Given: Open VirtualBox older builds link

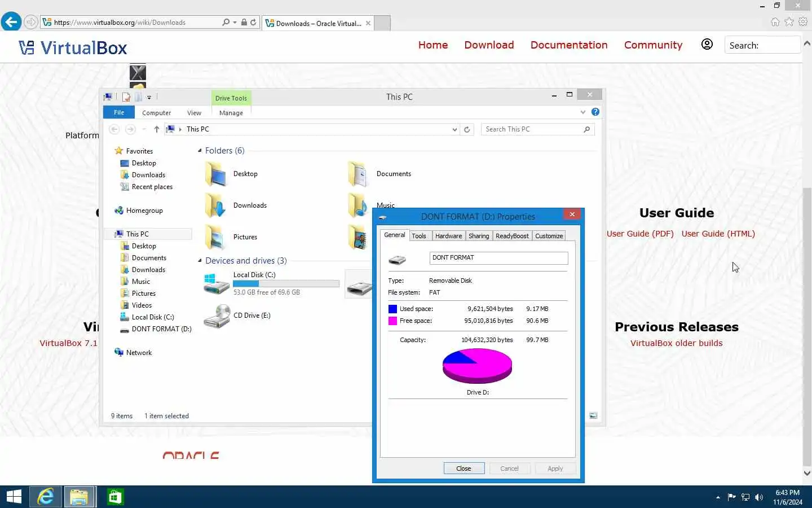Looking at the screenshot, I should [676, 343].
